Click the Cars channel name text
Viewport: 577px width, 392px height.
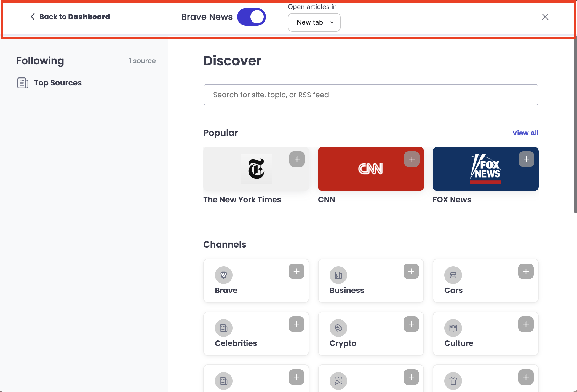point(453,290)
